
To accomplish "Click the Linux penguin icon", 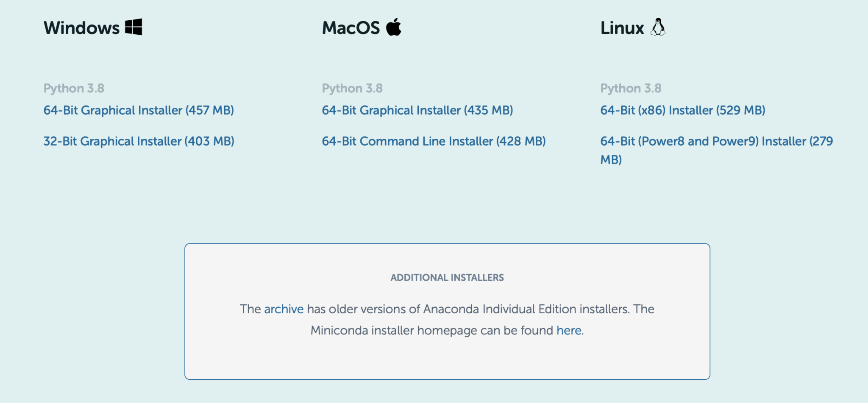I will pyautogui.click(x=658, y=27).
